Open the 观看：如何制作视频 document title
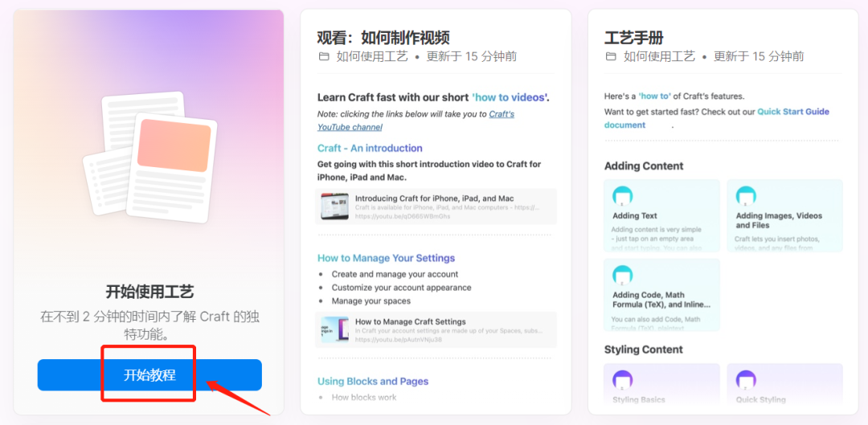Screen dimensions: 868x425 click(x=383, y=38)
